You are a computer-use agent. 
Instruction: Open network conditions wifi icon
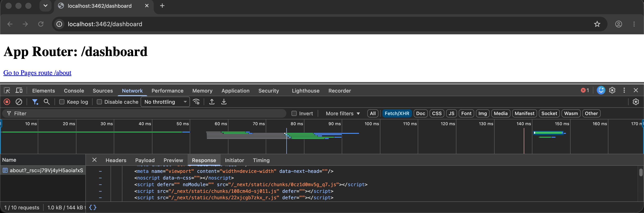pos(196,102)
